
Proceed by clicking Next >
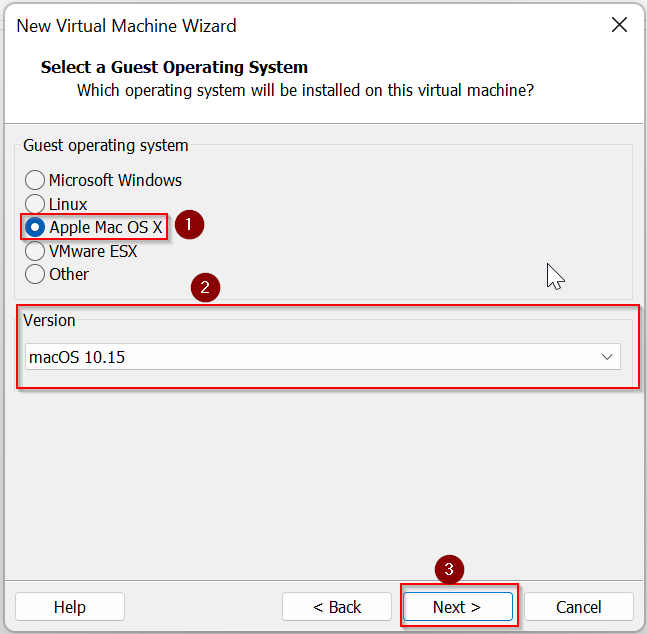pos(457,607)
